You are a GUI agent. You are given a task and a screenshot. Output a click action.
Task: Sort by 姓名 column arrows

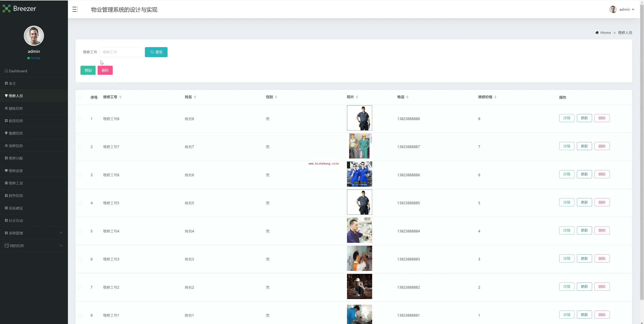click(195, 97)
